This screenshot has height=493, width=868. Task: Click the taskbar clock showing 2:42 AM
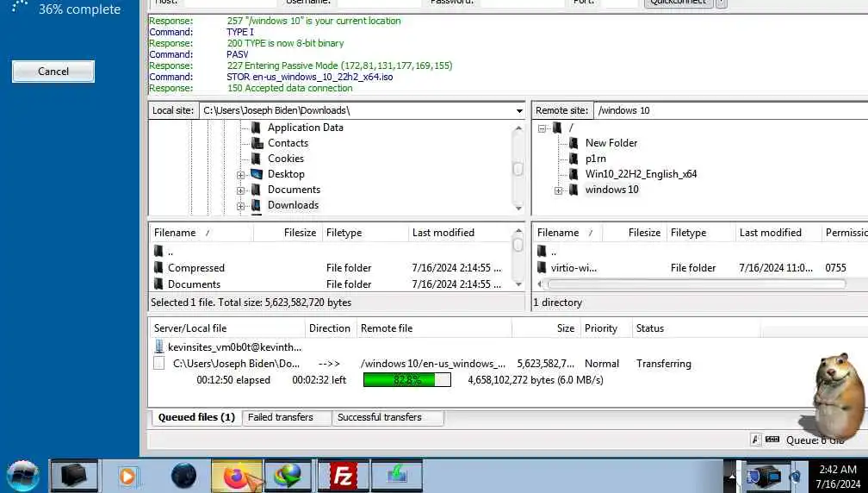838,477
